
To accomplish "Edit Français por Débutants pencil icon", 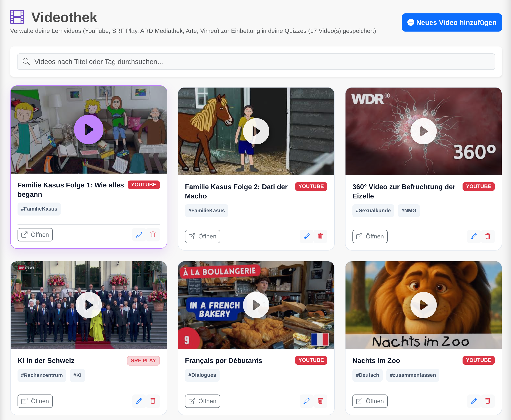I will click(306, 401).
